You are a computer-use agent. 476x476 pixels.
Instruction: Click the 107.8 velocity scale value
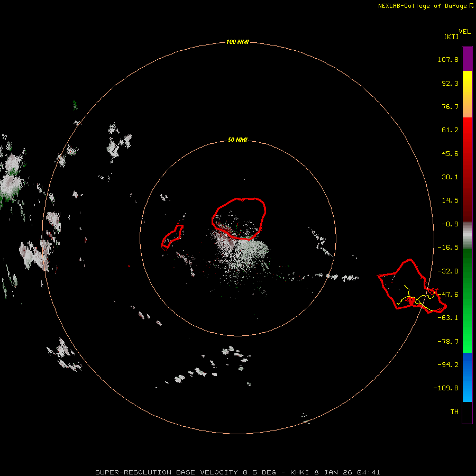(448, 59)
